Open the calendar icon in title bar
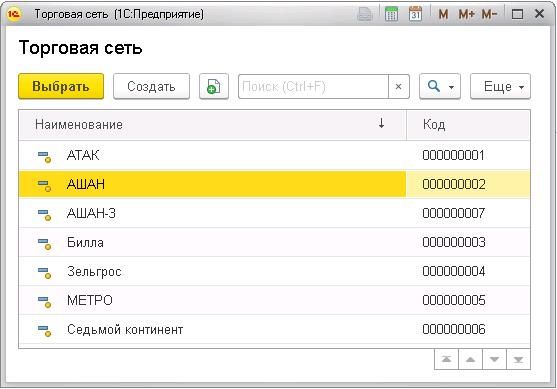Viewport: 557px width, 389px height. pos(416,14)
